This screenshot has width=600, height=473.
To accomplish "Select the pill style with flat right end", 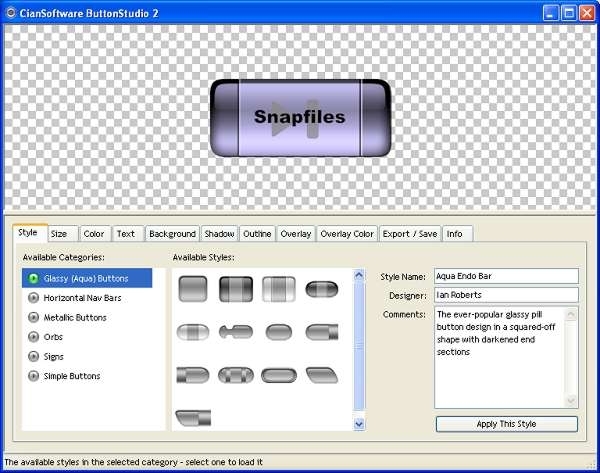I will (x=322, y=332).
